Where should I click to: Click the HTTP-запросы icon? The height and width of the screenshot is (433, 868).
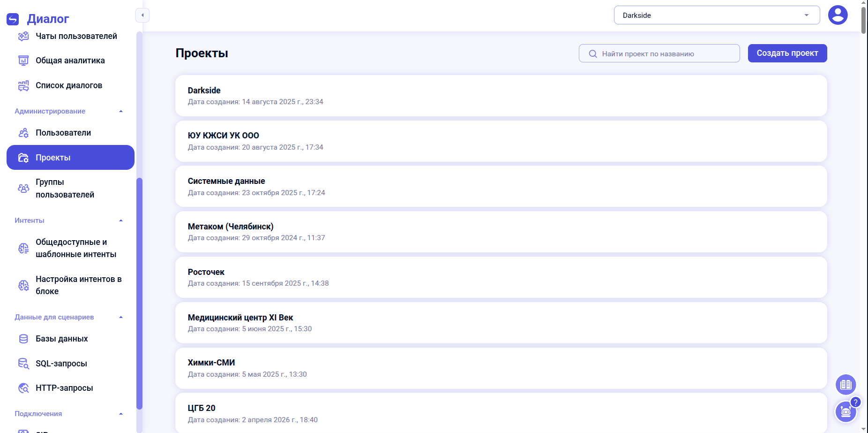[23, 388]
